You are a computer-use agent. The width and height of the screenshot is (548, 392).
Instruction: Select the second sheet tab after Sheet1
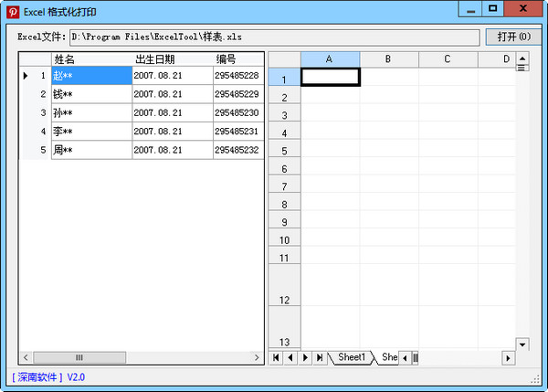click(x=388, y=357)
